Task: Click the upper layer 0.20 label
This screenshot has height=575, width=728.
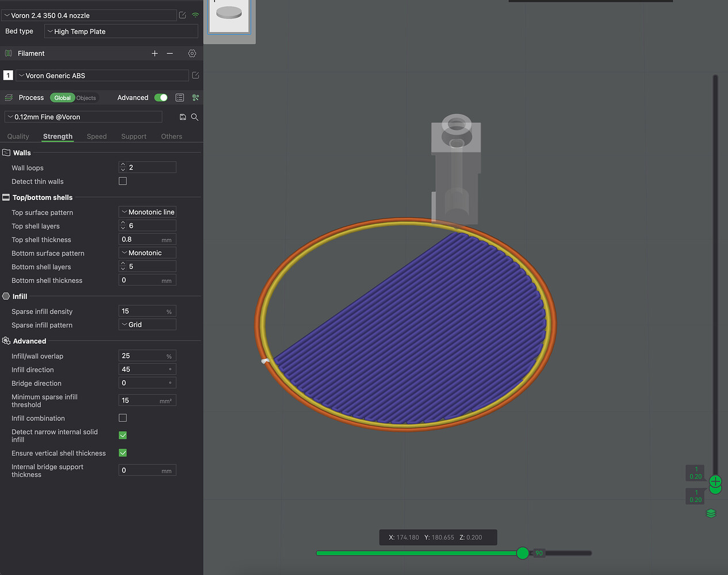Action: coord(696,473)
